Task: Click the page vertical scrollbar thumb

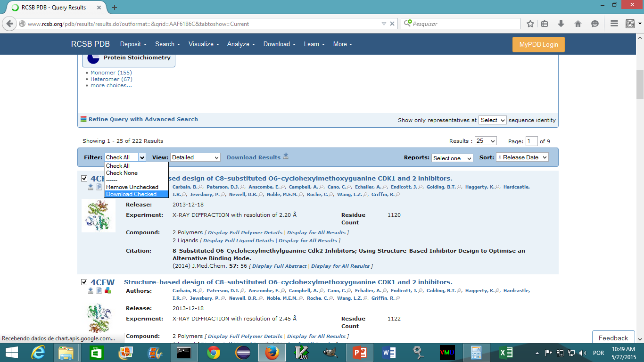Action: [640, 85]
